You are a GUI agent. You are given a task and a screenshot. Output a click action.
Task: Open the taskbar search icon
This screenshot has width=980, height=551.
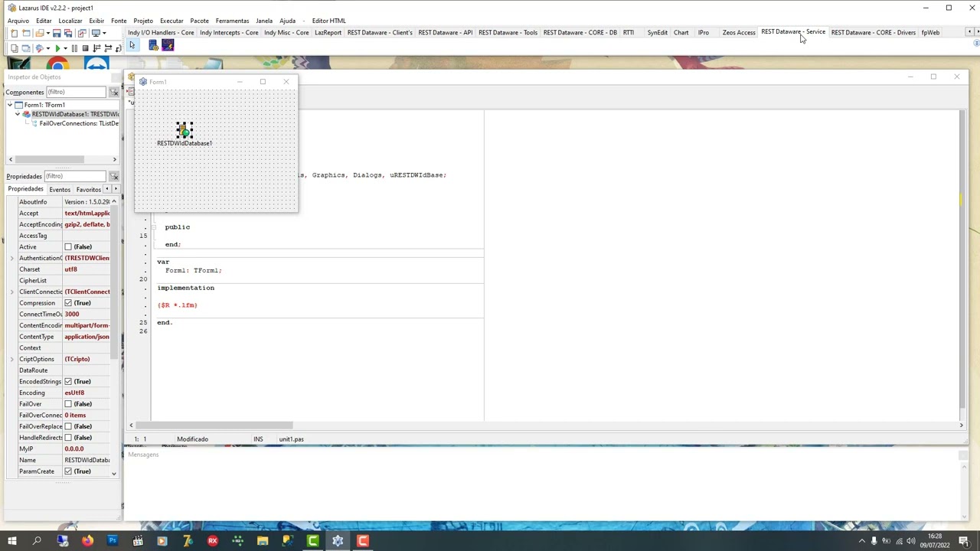click(x=37, y=541)
